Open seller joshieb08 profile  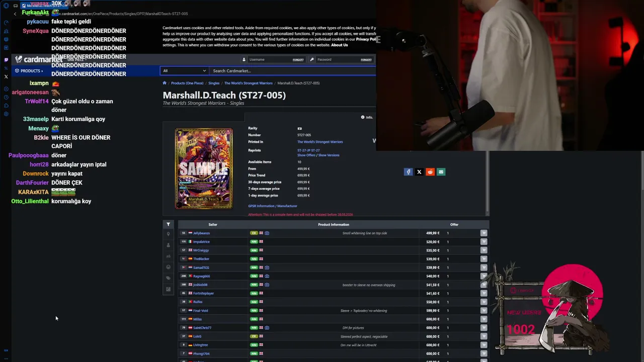point(200,285)
